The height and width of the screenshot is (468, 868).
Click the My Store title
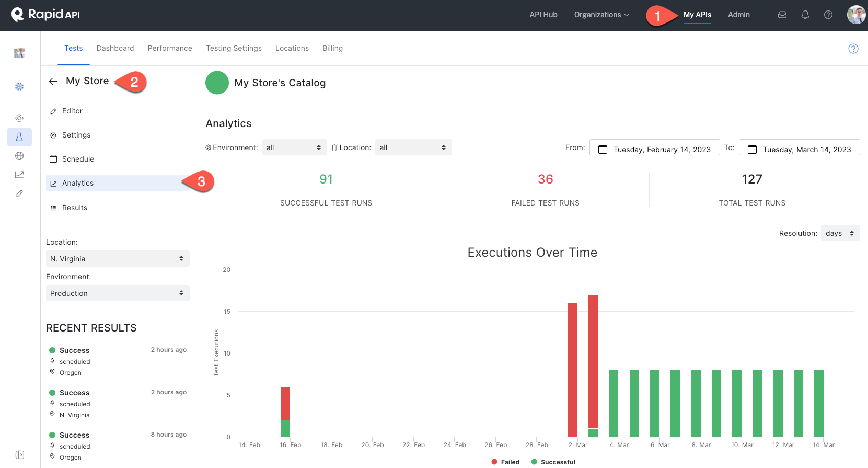[87, 81]
